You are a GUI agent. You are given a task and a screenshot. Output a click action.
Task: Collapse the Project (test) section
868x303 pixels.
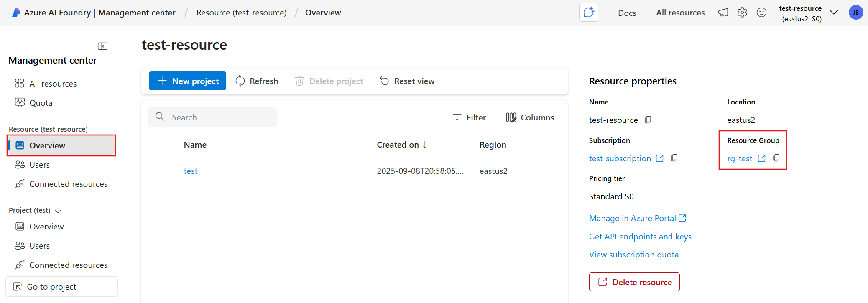(58, 211)
